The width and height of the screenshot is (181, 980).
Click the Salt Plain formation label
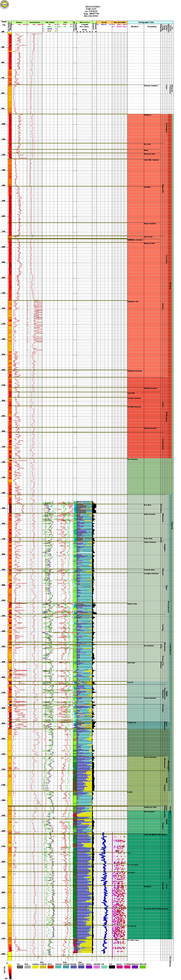click(x=148, y=187)
